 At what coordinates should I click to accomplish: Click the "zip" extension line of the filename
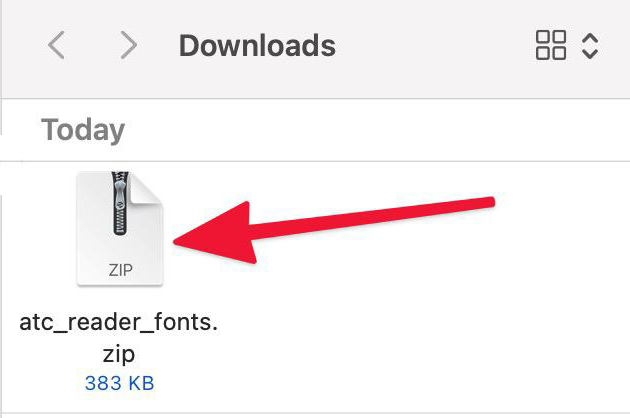click(x=120, y=353)
